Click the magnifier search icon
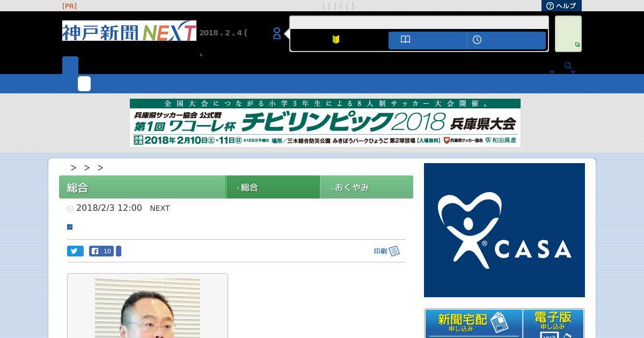The height and width of the screenshot is (338, 644). coord(568,67)
